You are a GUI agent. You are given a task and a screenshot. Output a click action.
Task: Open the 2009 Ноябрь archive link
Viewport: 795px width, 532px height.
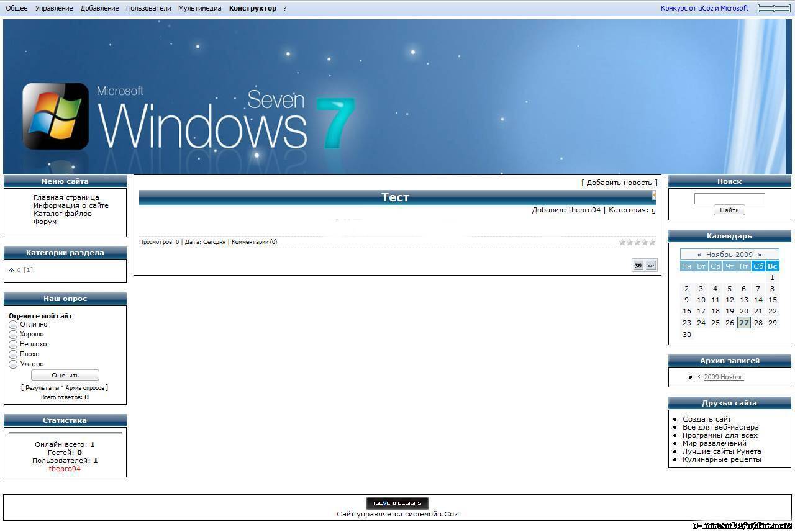click(x=724, y=377)
